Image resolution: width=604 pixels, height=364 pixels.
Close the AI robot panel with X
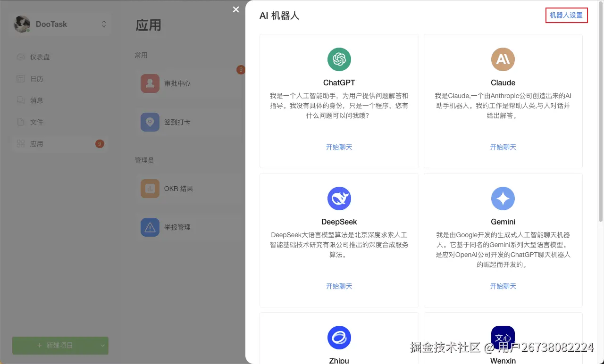click(236, 9)
